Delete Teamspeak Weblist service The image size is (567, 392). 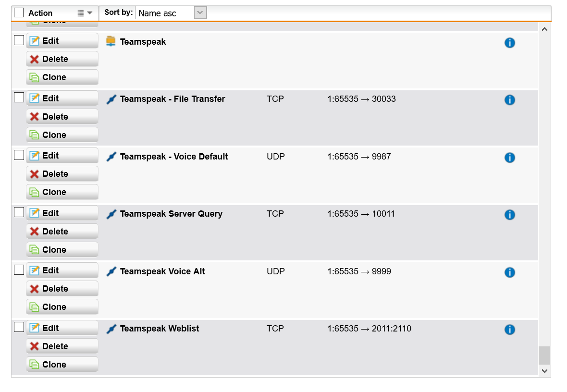tap(62, 346)
